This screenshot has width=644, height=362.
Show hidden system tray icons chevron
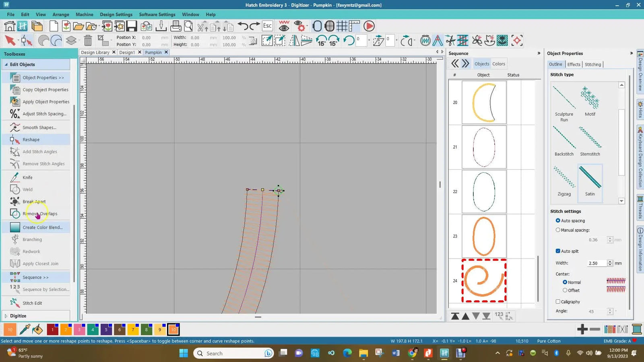pyautogui.click(x=497, y=353)
